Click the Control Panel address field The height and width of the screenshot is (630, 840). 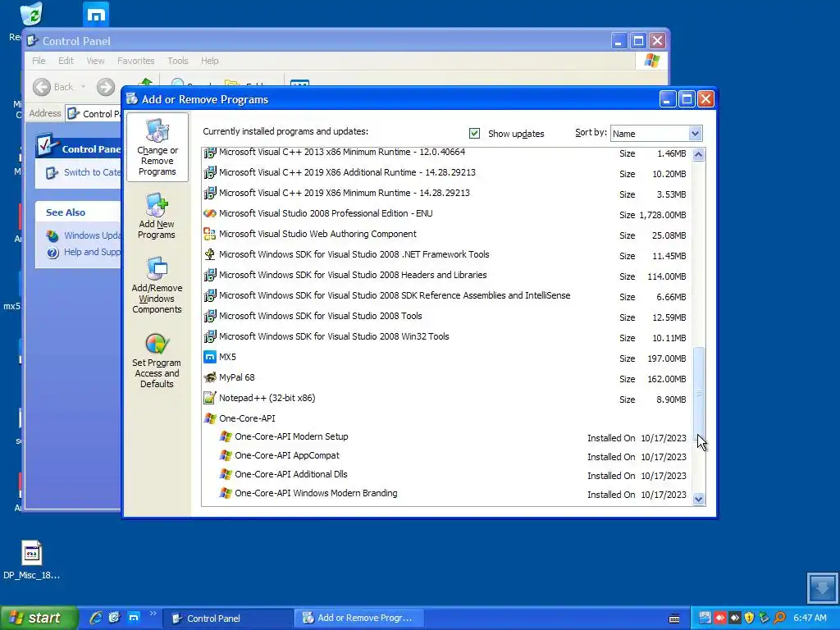coord(94,113)
